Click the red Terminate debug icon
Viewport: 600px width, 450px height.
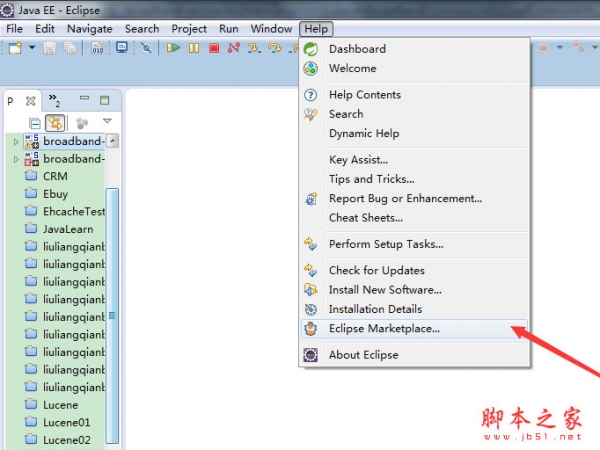tap(214, 48)
